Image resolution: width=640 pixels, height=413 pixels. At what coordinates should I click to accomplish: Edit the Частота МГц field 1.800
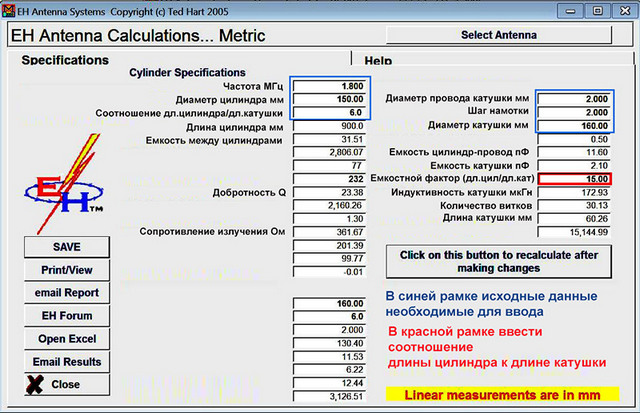(329, 86)
